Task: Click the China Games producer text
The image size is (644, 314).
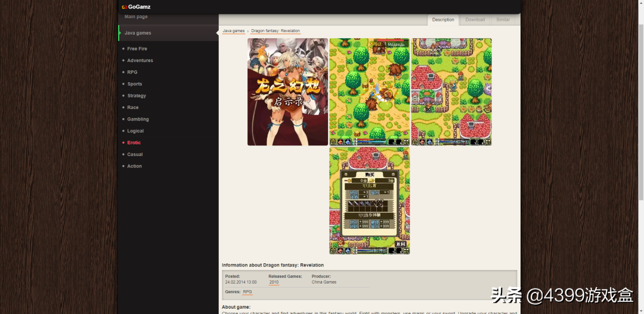Action: [x=324, y=282]
